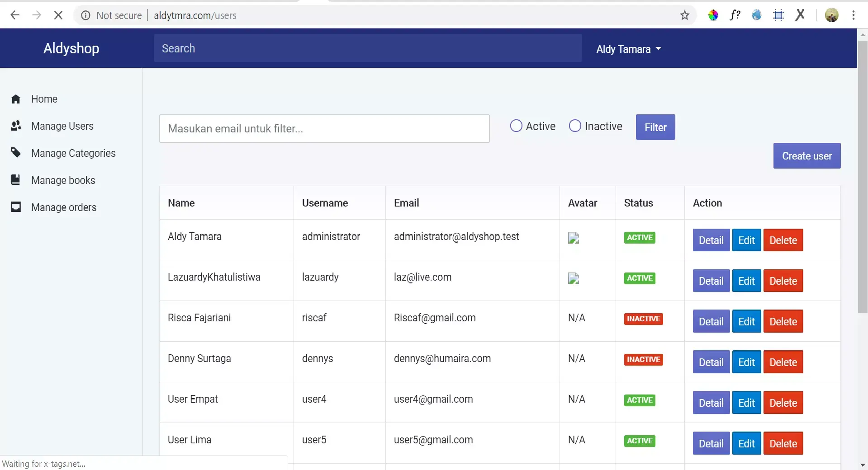View Detail for LazuardyKhatulistiwa
The width and height of the screenshot is (868, 470).
[711, 281]
